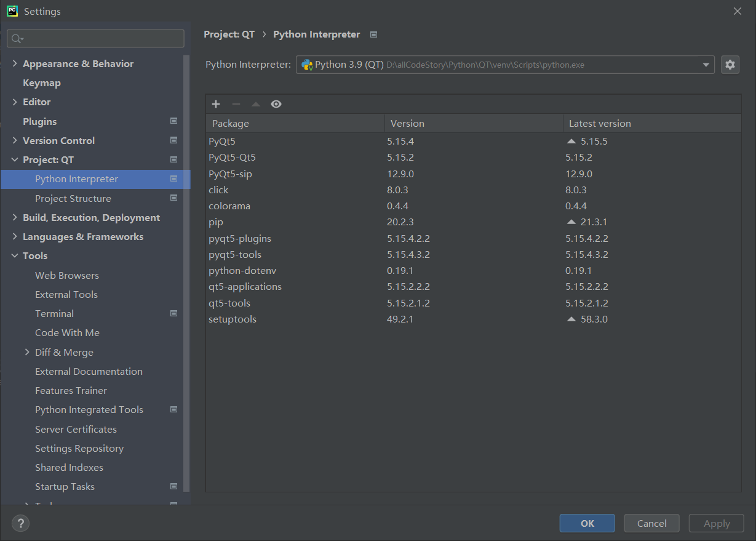
Task: Sort by the Latest version column header
Action: coord(652,123)
